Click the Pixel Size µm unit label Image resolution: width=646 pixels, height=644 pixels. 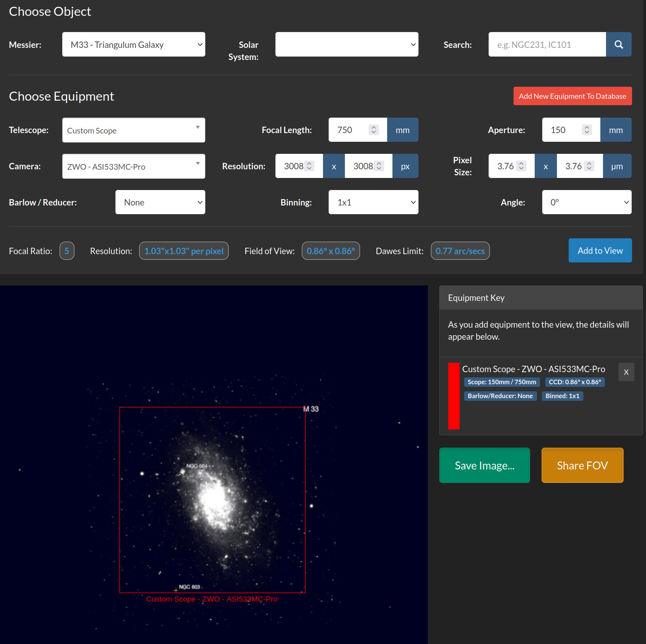tap(617, 166)
